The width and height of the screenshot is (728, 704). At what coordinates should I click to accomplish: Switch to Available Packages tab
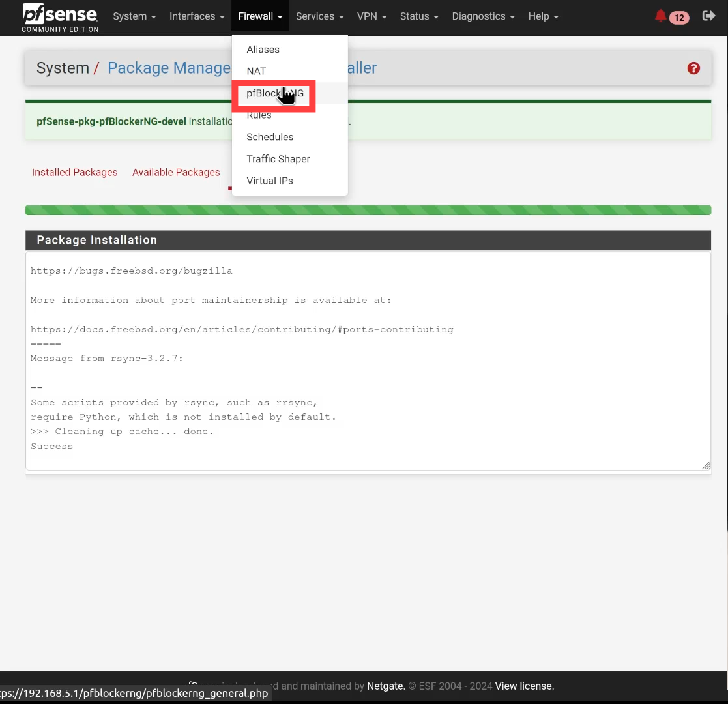pos(176,172)
